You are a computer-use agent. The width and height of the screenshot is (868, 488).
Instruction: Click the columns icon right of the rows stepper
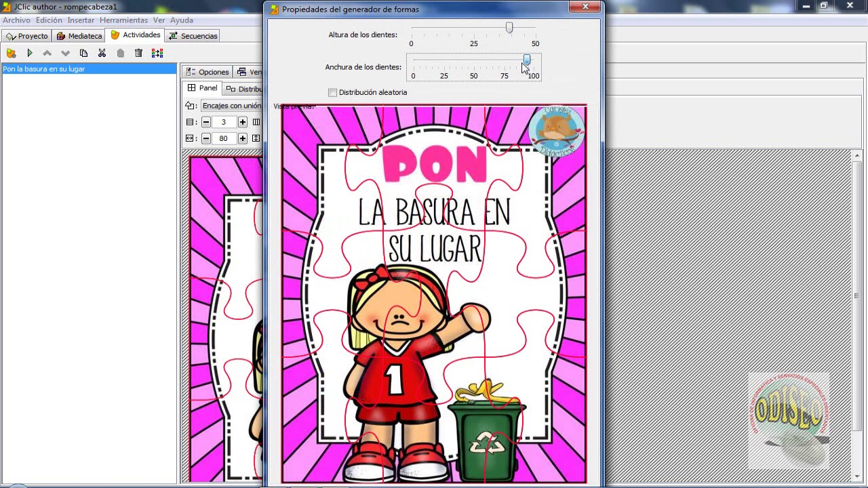(256, 122)
